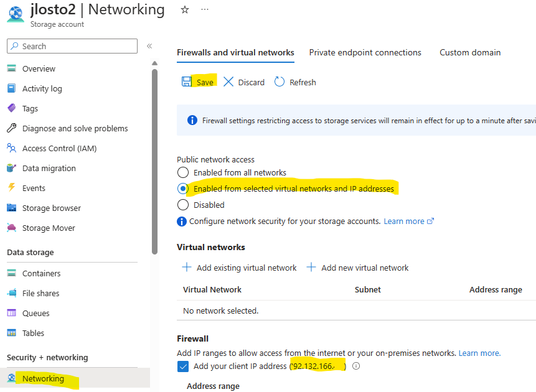
Task: Click the Address range column header in table
Action: point(496,290)
